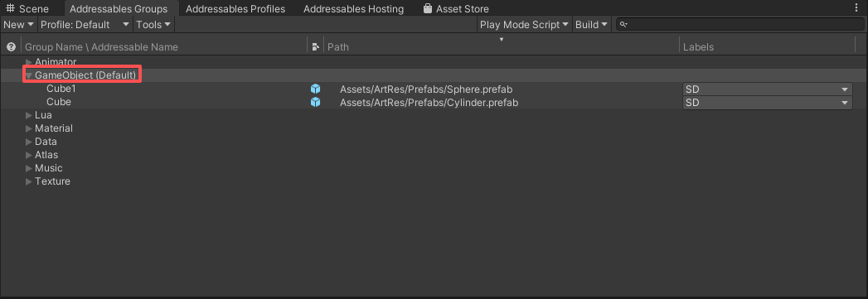Sort by the Path column header

[x=501, y=47]
